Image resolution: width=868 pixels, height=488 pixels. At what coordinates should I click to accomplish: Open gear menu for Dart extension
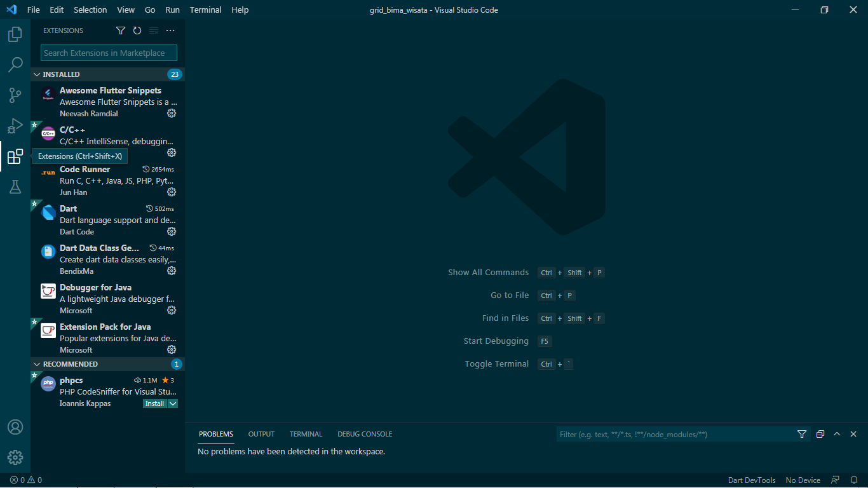click(x=172, y=231)
